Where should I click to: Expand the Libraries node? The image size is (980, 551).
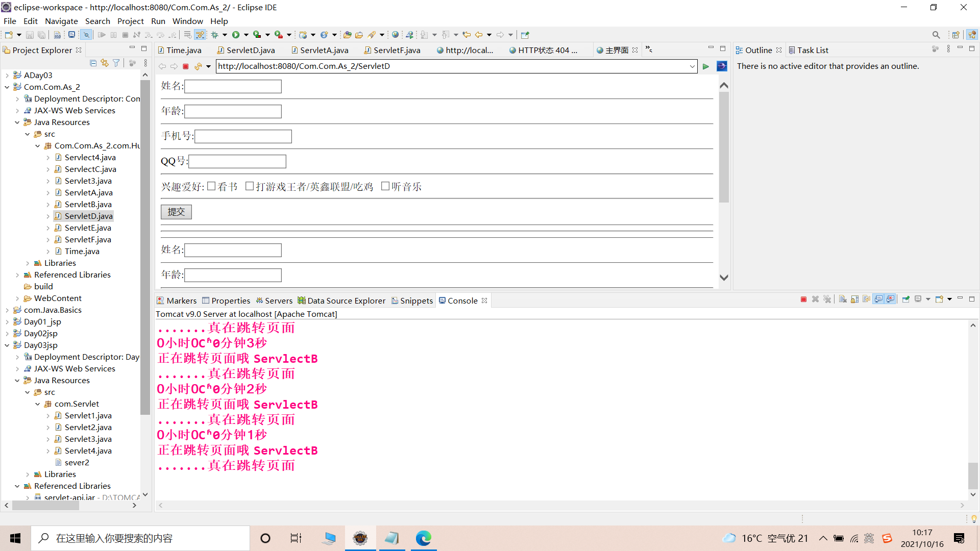tap(28, 263)
